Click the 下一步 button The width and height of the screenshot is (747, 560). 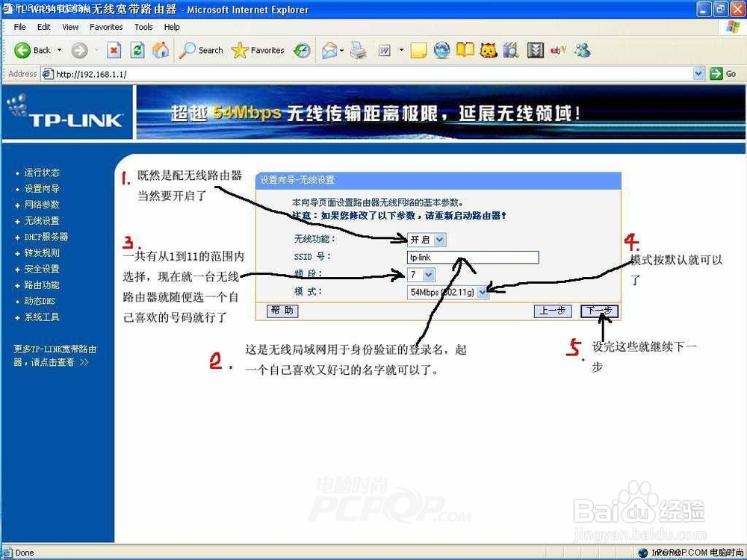599,311
